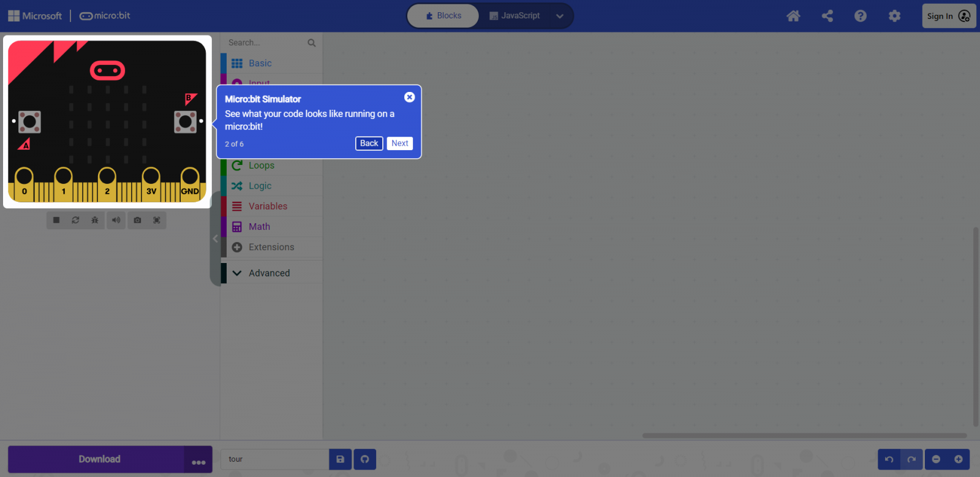Switch to the JavaScript editor tab
980x477 pixels.
coord(514,16)
